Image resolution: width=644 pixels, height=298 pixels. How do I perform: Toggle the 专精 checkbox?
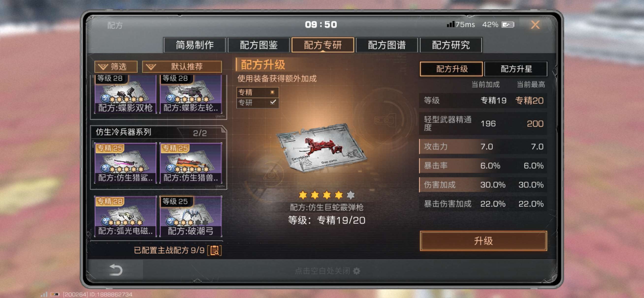tap(273, 92)
